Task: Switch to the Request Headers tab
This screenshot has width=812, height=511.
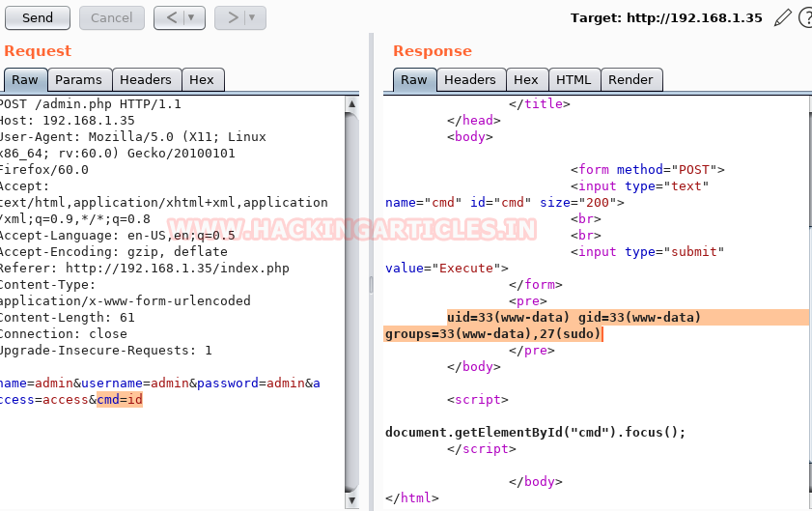Action: pos(146,80)
